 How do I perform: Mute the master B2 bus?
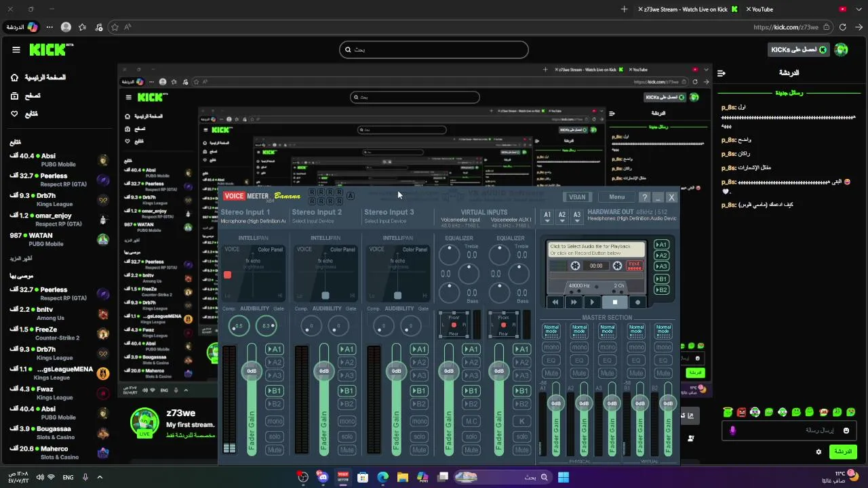point(664,373)
